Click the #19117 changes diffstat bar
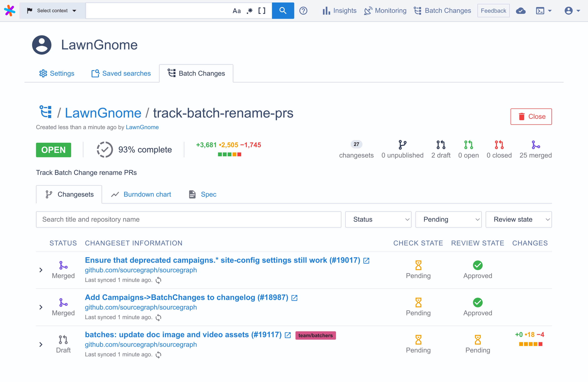The height and width of the screenshot is (382, 588). (x=530, y=344)
